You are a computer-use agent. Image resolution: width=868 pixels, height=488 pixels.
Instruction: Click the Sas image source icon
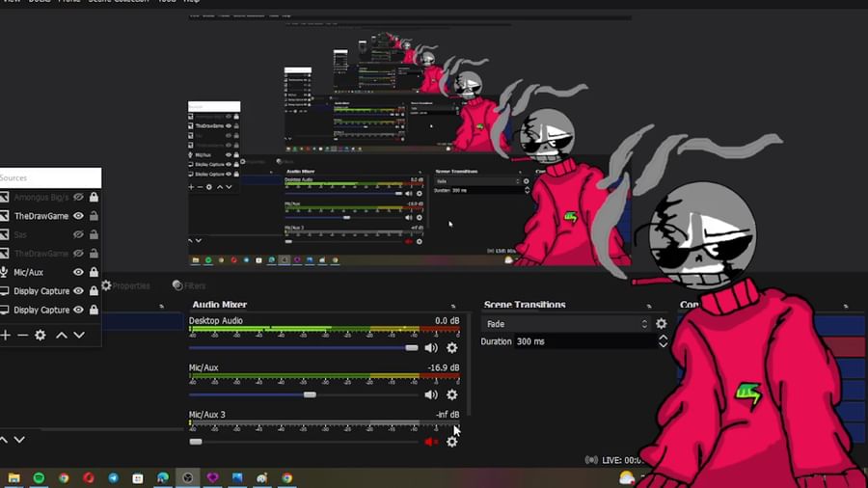[x=4, y=234]
